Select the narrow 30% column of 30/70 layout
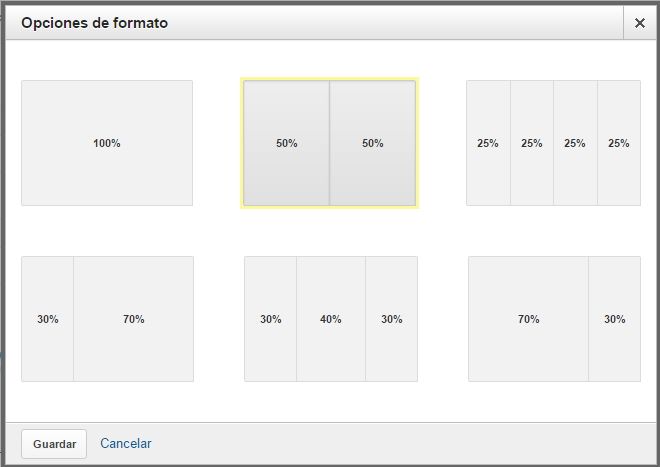 point(48,319)
